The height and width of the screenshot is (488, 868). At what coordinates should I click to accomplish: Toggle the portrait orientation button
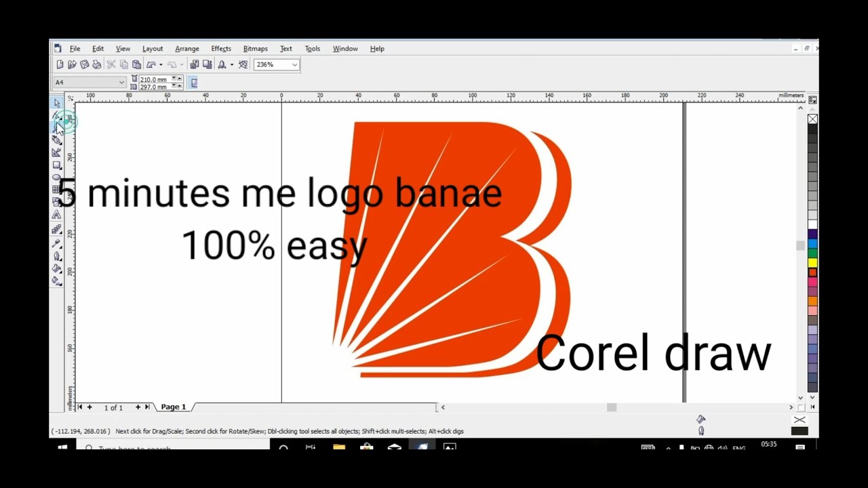click(x=194, y=83)
